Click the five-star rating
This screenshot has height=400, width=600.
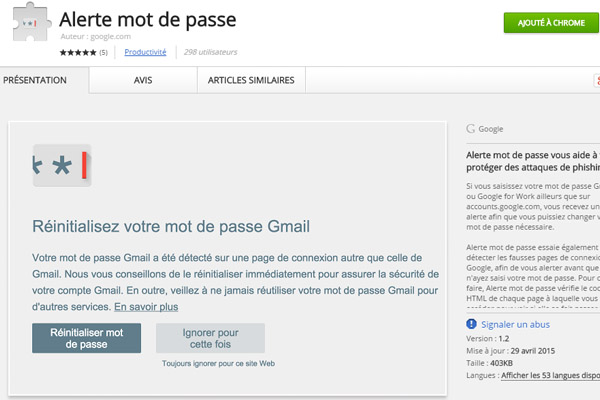[78, 52]
